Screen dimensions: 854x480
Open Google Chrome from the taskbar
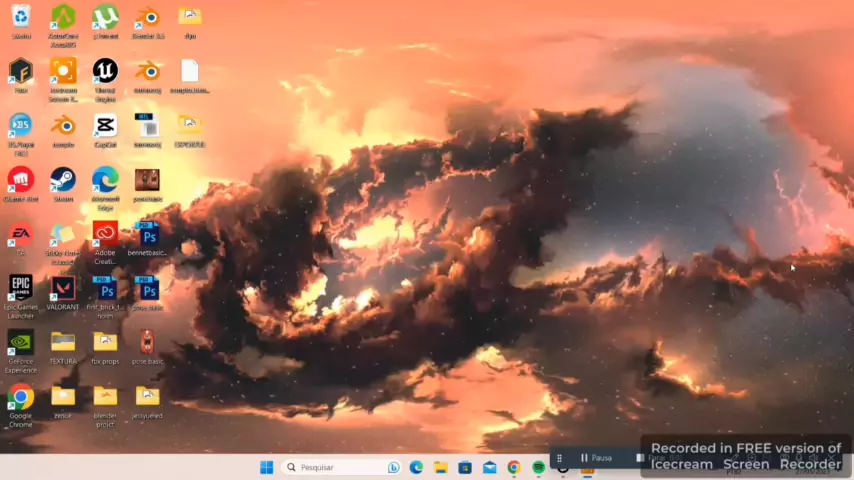pyautogui.click(x=514, y=467)
